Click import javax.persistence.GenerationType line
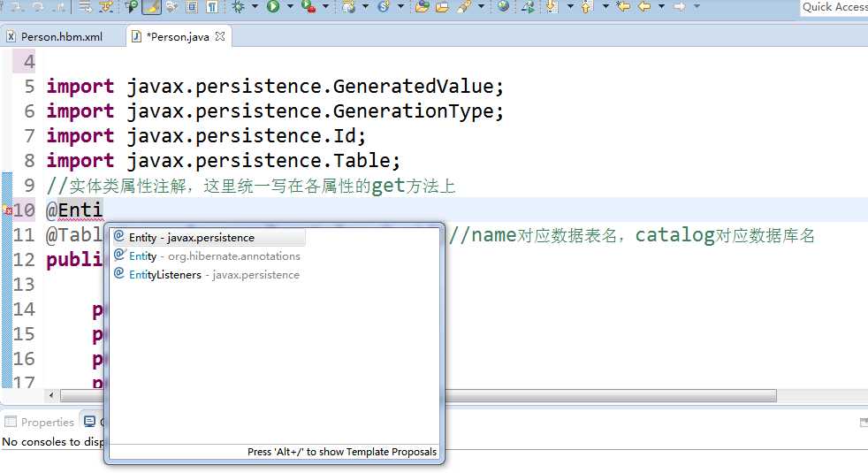The image size is (868, 473). click(x=275, y=111)
